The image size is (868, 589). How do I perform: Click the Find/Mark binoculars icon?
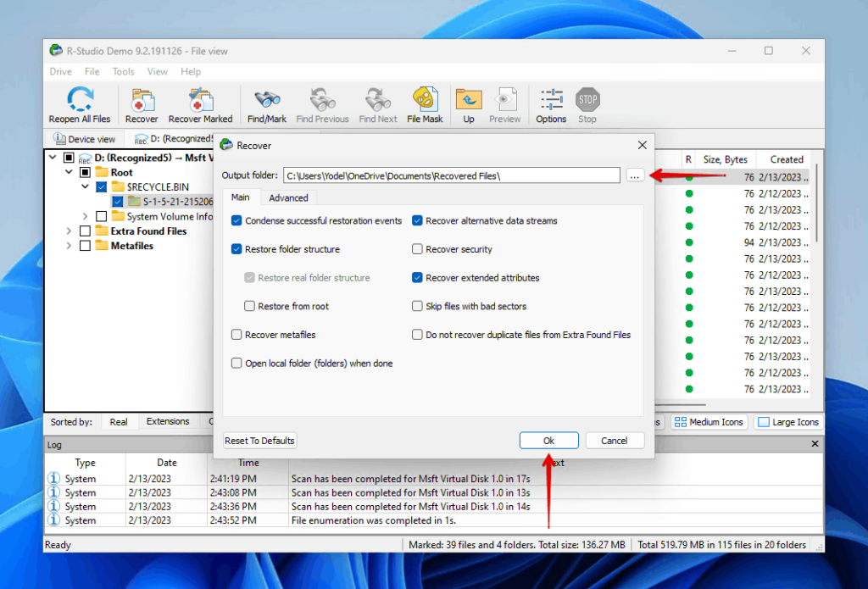pyautogui.click(x=266, y=100)
